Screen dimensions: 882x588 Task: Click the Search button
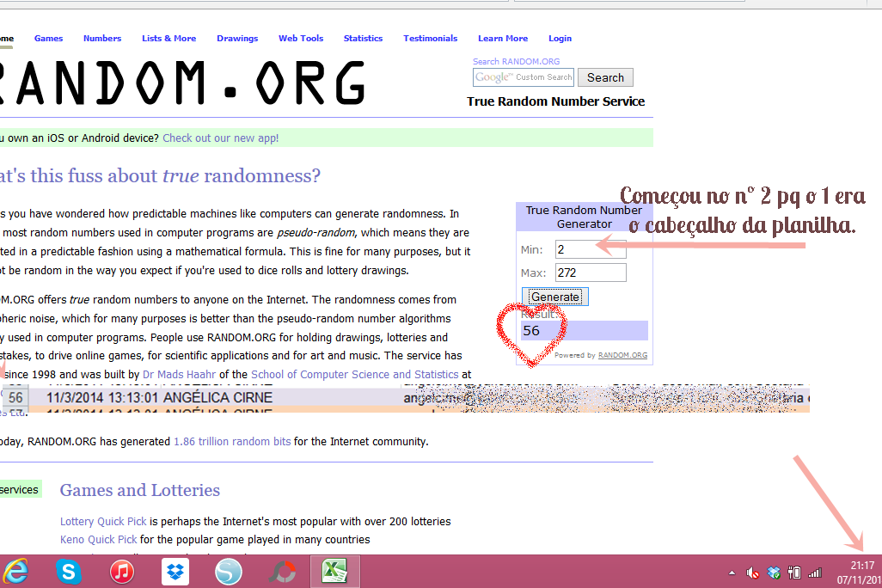pyautogui.click(x=605, y=77)
